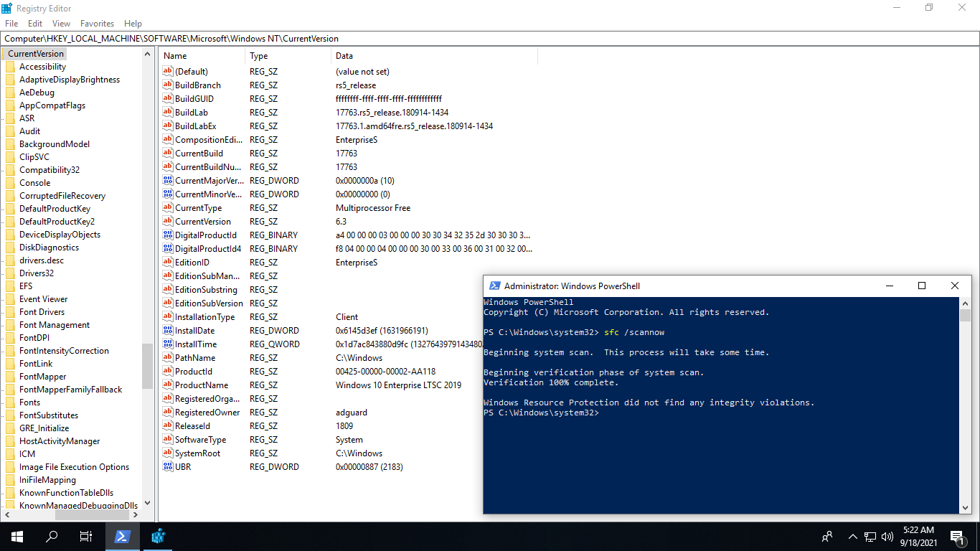The image size is (980, 551).
Task: Select the CorruptedFileRecovery tree key
Action: point(62,196)
